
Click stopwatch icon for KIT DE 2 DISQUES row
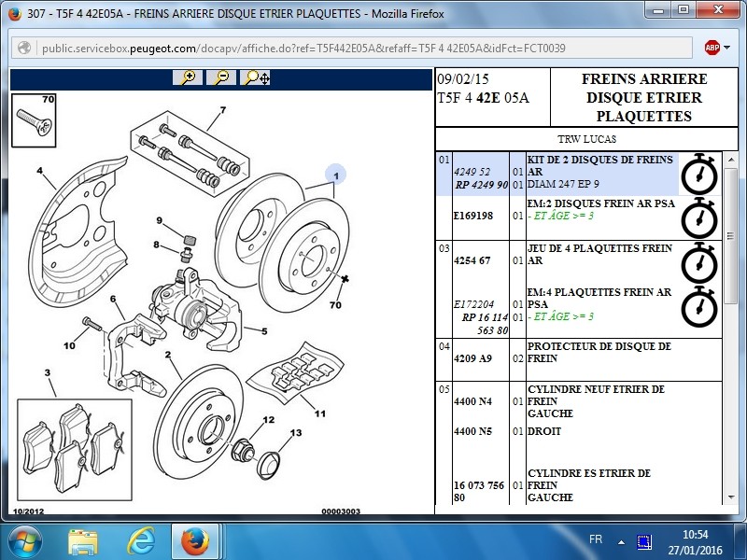698,174
